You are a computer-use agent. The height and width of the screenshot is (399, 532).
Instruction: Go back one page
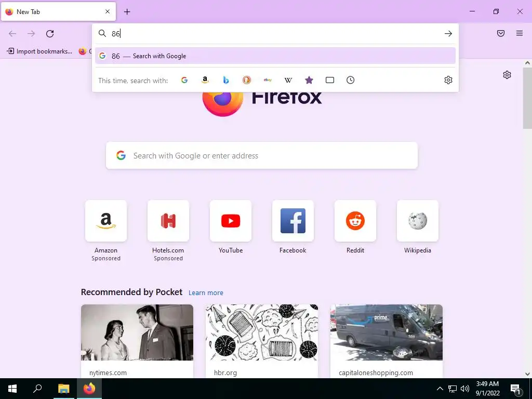(x=12, y=34)
